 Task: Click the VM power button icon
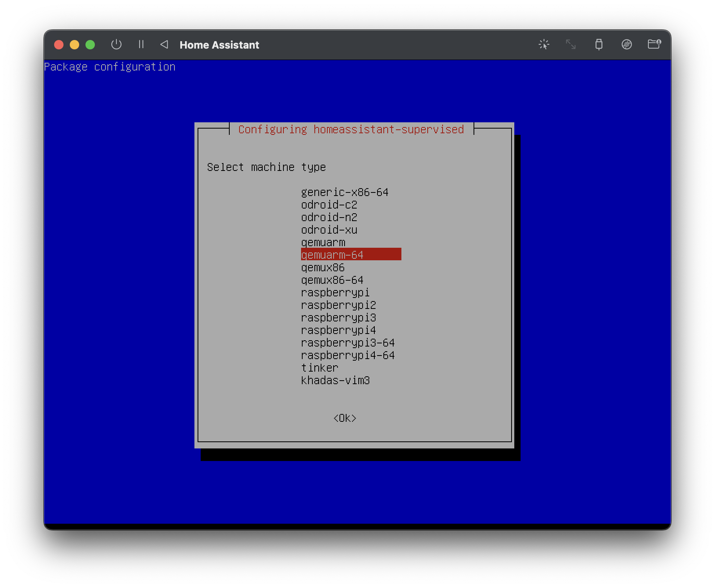point(116,44)
